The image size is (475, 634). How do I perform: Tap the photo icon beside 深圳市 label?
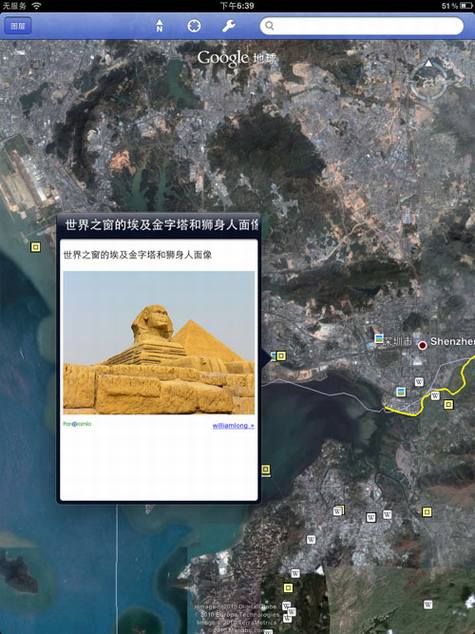(x=379, y=339)
